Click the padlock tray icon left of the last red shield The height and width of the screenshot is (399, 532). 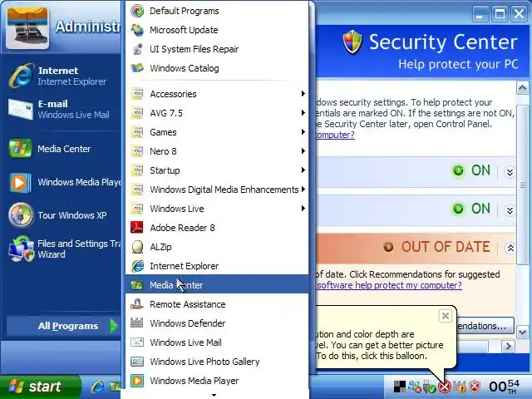[x=460, y=387]
